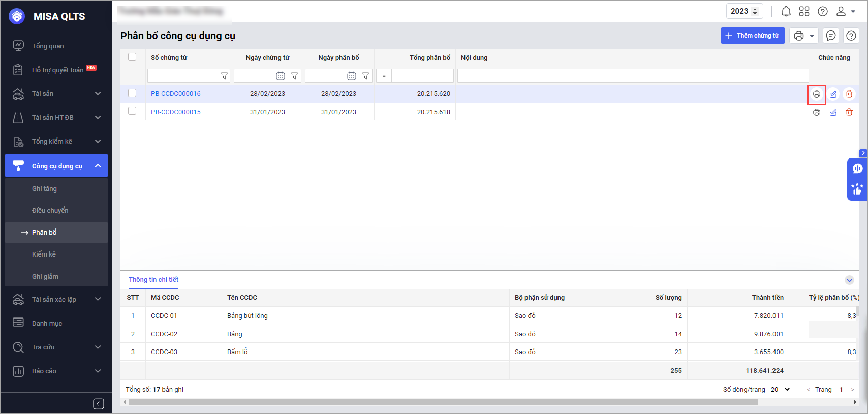
Task: Click the notification bell icon
Action: [x=786, y=11]
